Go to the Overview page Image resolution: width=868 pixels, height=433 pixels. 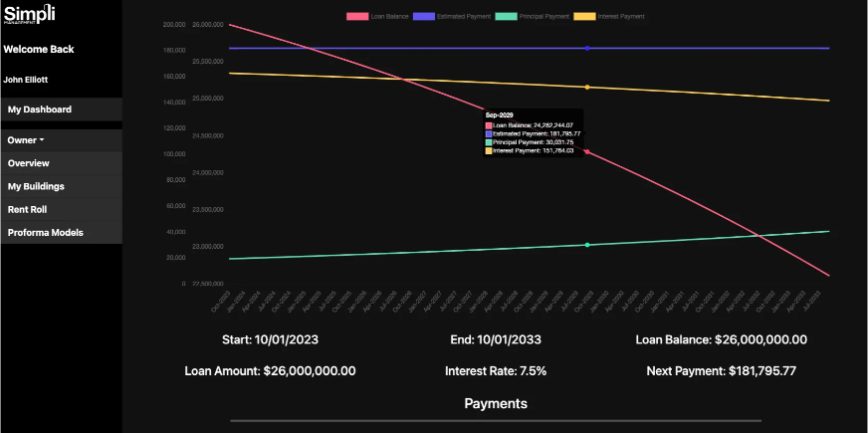(x=62, y=163)
